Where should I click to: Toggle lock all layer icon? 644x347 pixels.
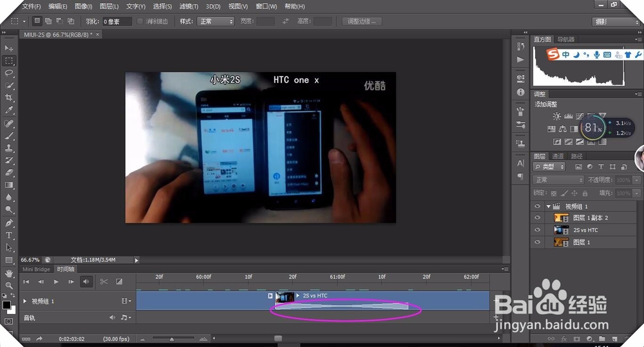pos(585,193)
